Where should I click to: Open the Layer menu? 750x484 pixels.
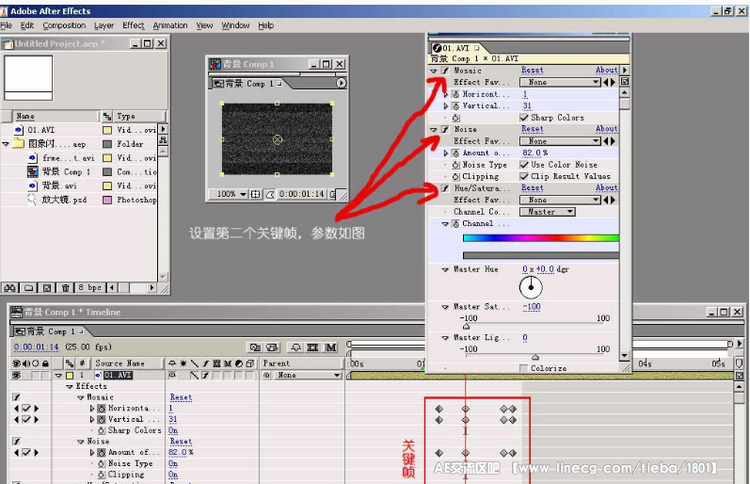[104, 25]
